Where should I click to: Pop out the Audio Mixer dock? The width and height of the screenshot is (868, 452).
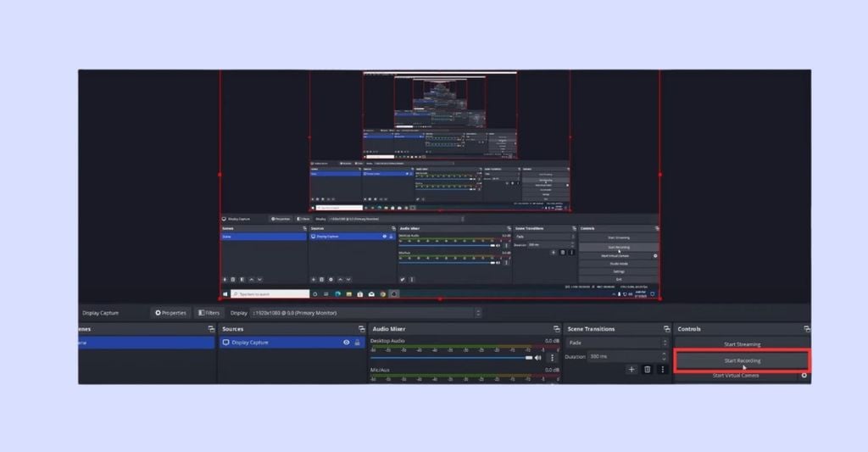(556, 329)
